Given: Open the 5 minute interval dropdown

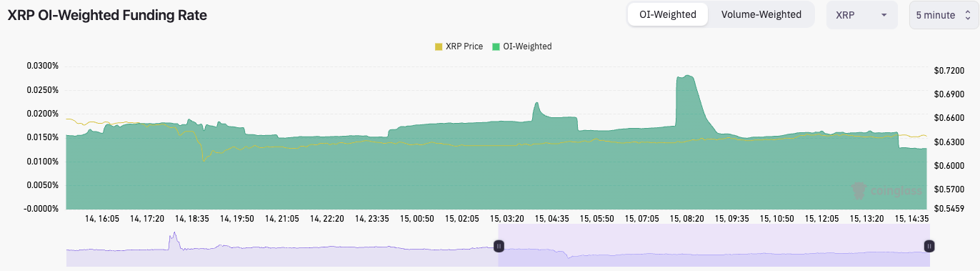Looking at the screenshot, I should pos(944,15).
